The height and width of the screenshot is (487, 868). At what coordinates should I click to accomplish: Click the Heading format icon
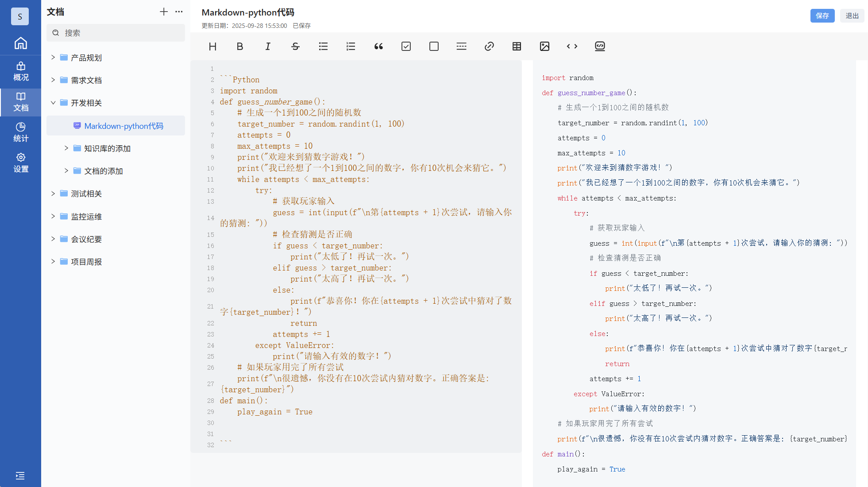point(212,46)
